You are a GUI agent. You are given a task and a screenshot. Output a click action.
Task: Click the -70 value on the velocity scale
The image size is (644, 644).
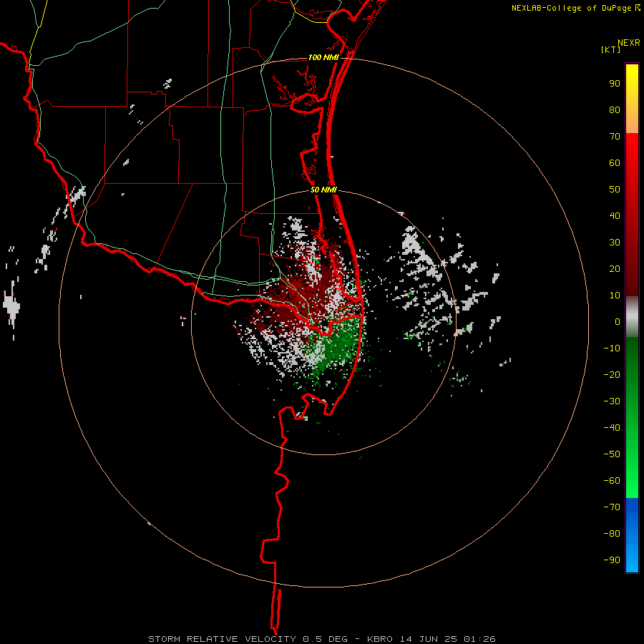pyautogui.click(x=612, y=507)
